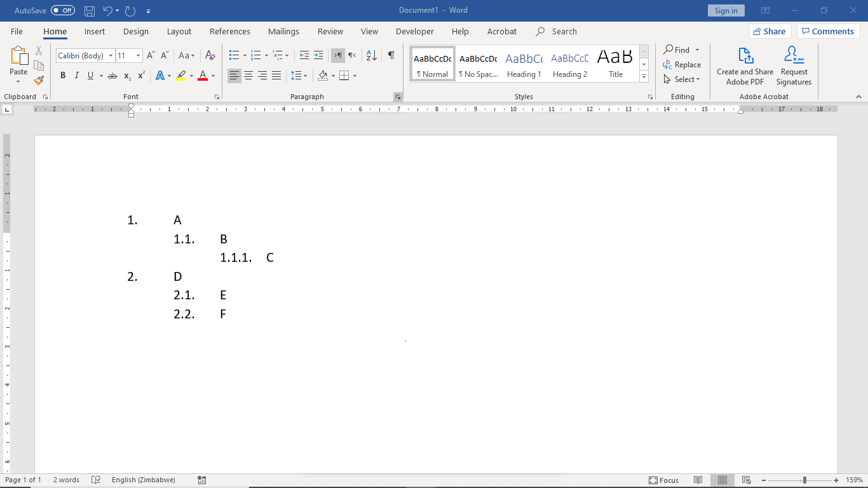The image size is (868, 488).
Task: Open the File tab
Action: tap(17, 31)
